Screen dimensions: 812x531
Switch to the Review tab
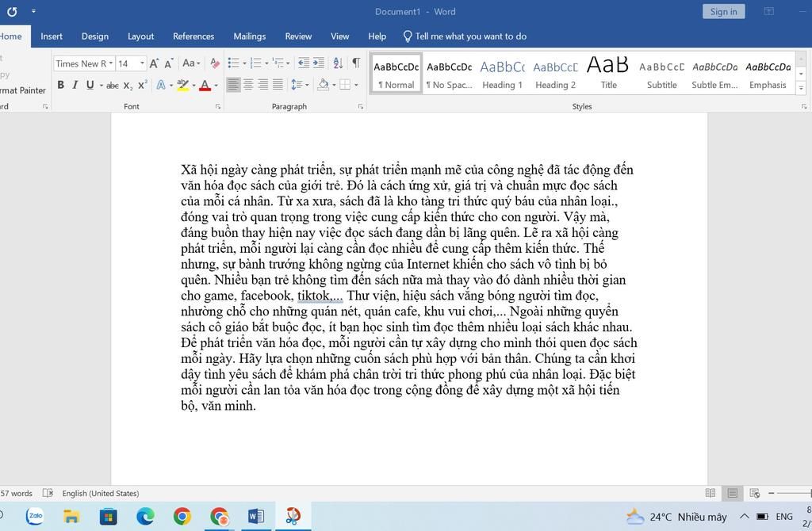click(298, 36)
